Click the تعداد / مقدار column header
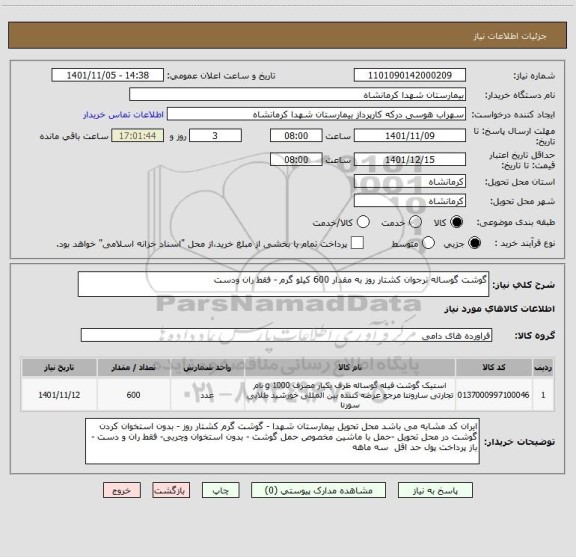Screen dimensions: 576x557 click(x=133, y=367)
